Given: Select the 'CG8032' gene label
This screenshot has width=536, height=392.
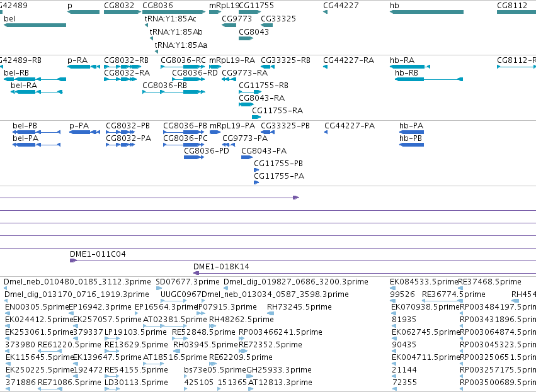Looking at the screenshot, I should 119,6.
